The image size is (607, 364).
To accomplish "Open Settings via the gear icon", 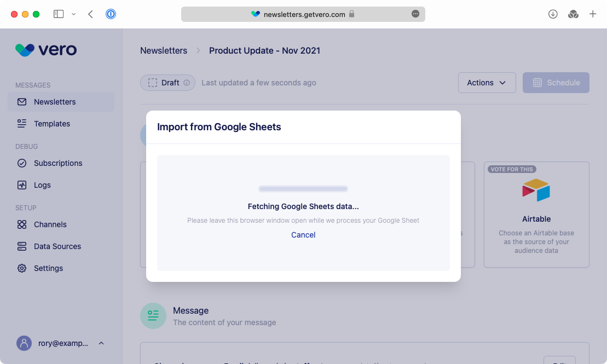I will tap(22, 268).
